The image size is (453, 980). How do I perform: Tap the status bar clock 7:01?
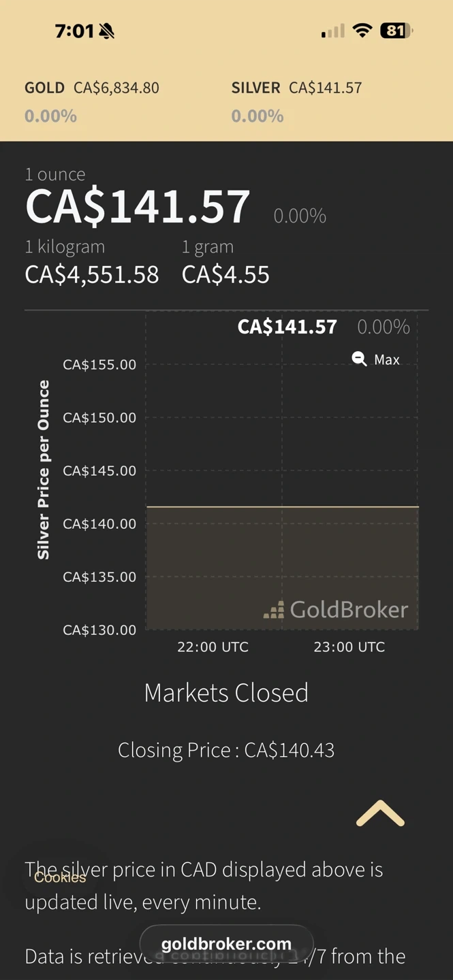(x=74, y=31)
